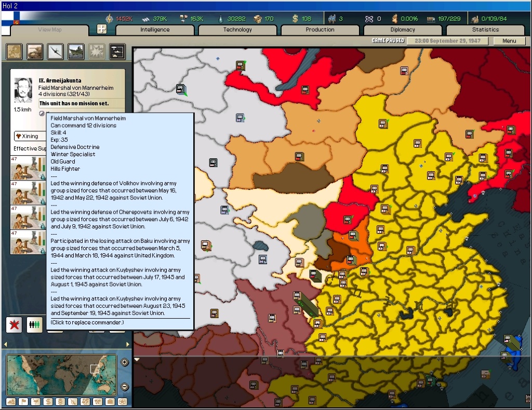The image size is (532, 410).
Task: Click the Field Marshal von Mannerheim commander name
Action: pos(76,88)
